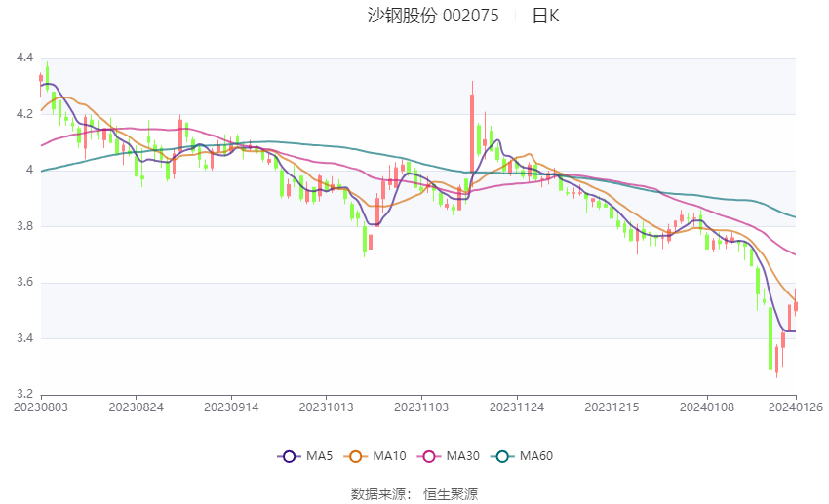829x504 pixels.
Task: Select the 日K legend item in title
Action: click(x=545, y=16)
